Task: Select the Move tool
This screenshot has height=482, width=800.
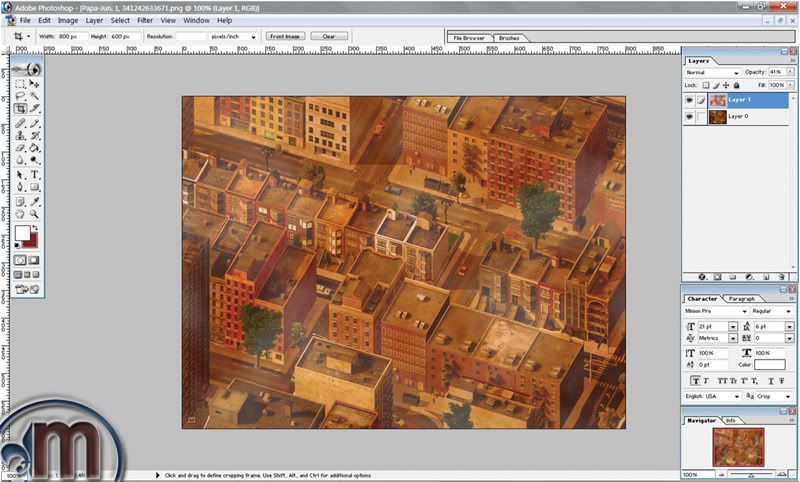Action: click(x=34, y=84)
